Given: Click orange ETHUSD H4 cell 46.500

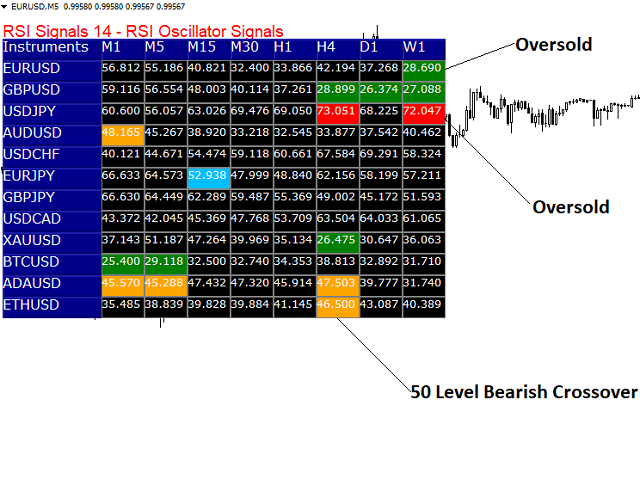Looking at the screenshot, I should pos(336,305).
